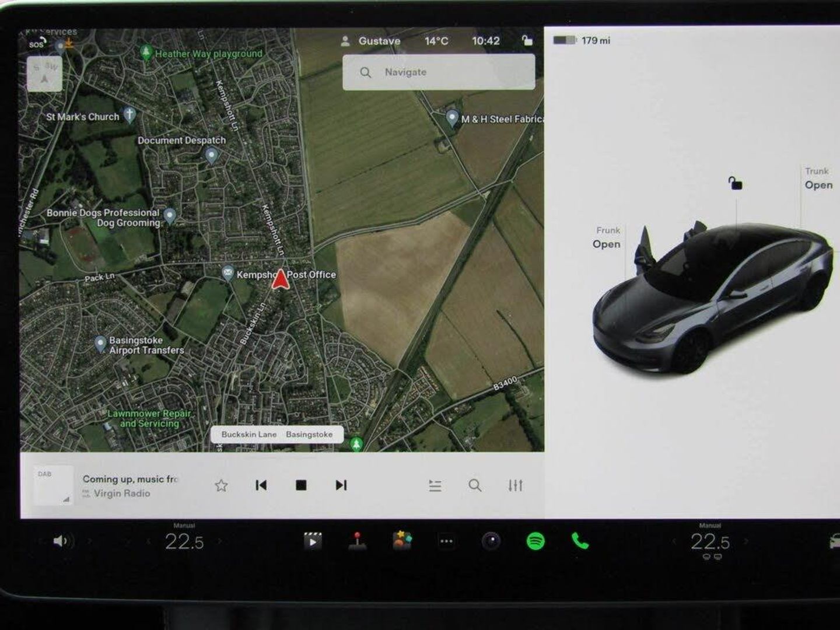Favorite the current Virgin Radio station
Screen dimensions: 840x630
[221, 485]
